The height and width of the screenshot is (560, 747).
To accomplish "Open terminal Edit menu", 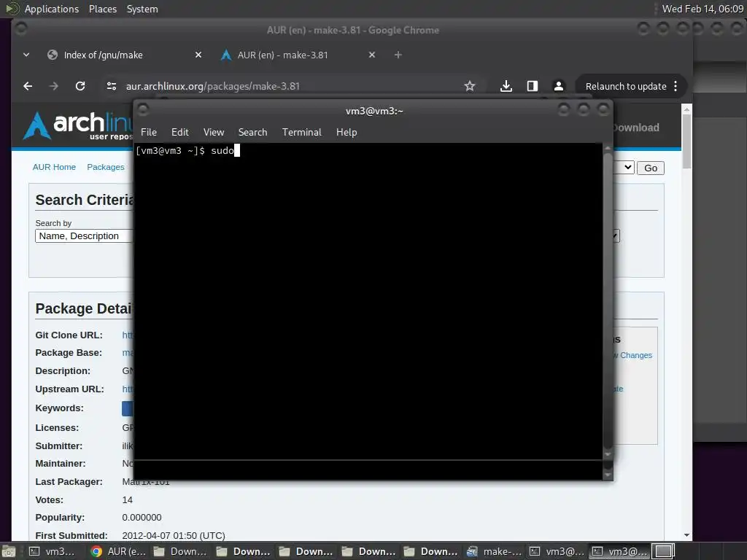I will [x=179, y=133].
